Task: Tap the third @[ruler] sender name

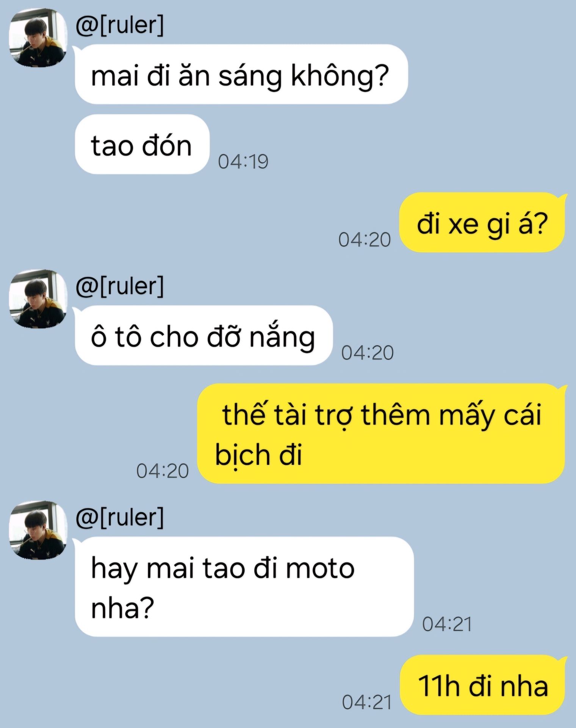Action: (120, 518)
